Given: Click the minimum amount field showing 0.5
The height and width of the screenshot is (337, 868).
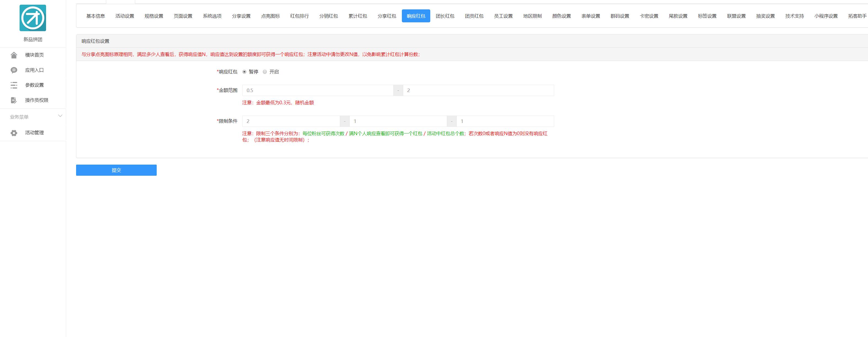Looking at the screenshot, I should coord(318,90).
